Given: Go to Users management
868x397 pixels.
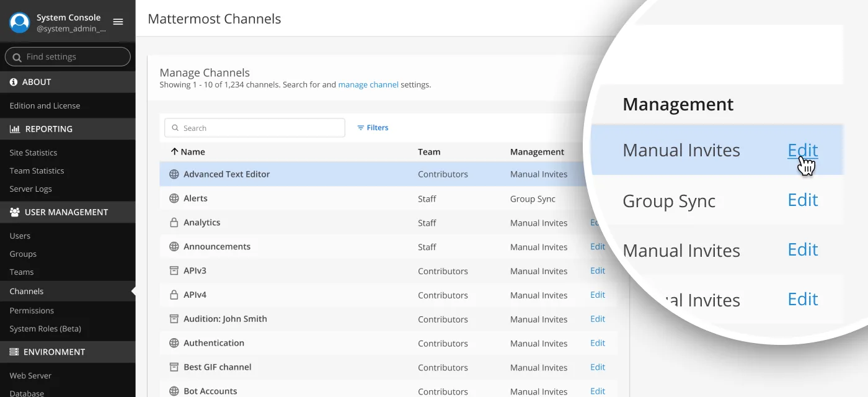Looking at the screenshot, I should coord(20,236).
